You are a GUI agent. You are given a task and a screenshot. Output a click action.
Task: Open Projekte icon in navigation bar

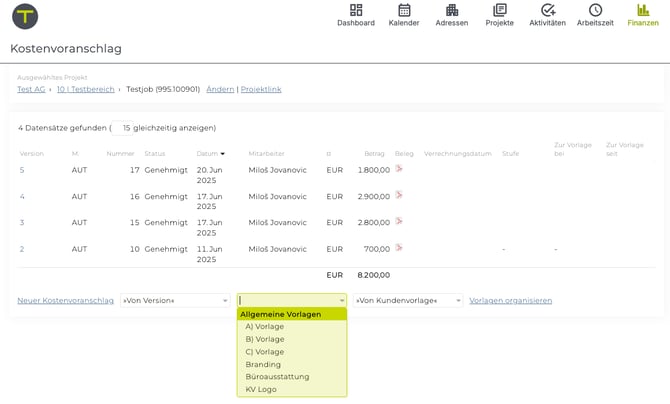499,10
